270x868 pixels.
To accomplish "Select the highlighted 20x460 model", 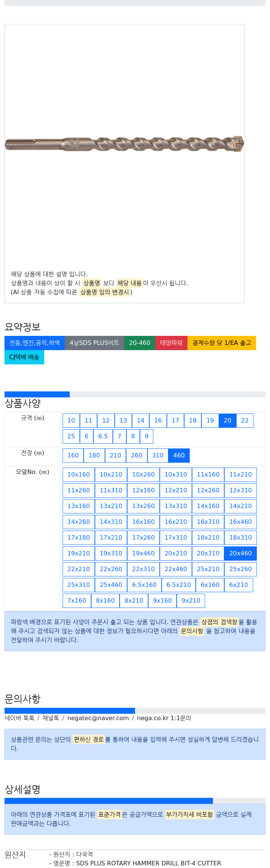I will point(240,554).
